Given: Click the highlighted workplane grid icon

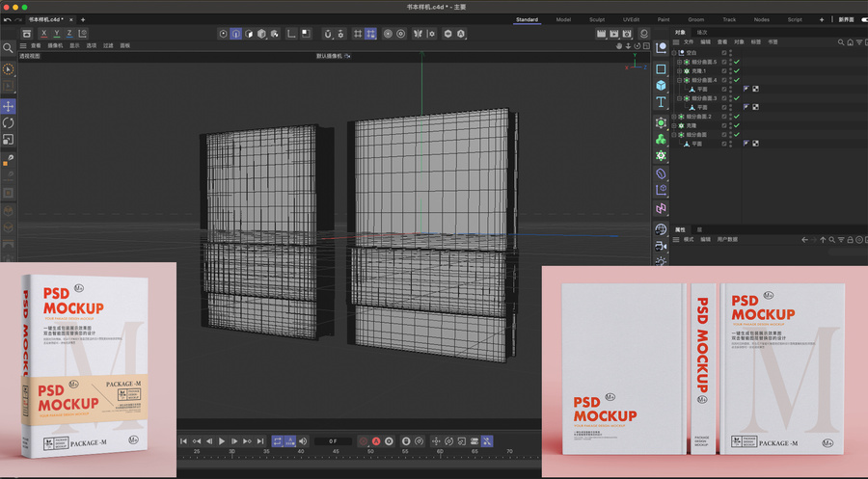Looking at the screenshot, I should tap(370, 34).
